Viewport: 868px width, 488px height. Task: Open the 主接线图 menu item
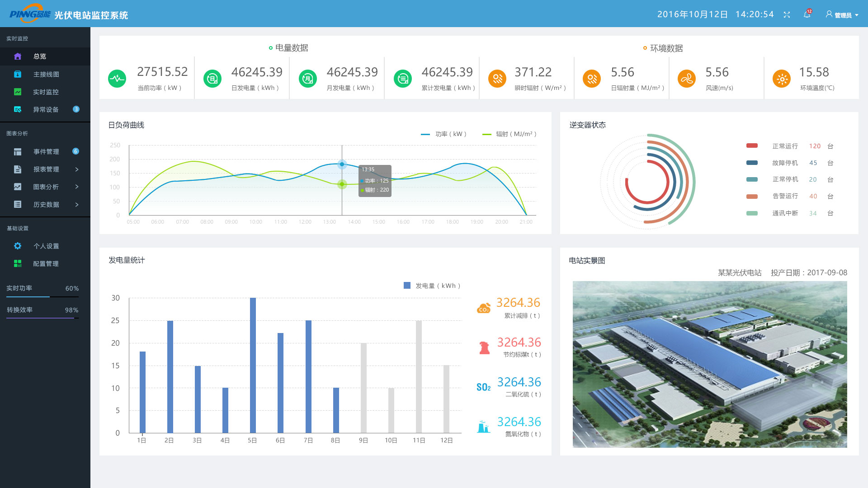[x=45, y=74]
